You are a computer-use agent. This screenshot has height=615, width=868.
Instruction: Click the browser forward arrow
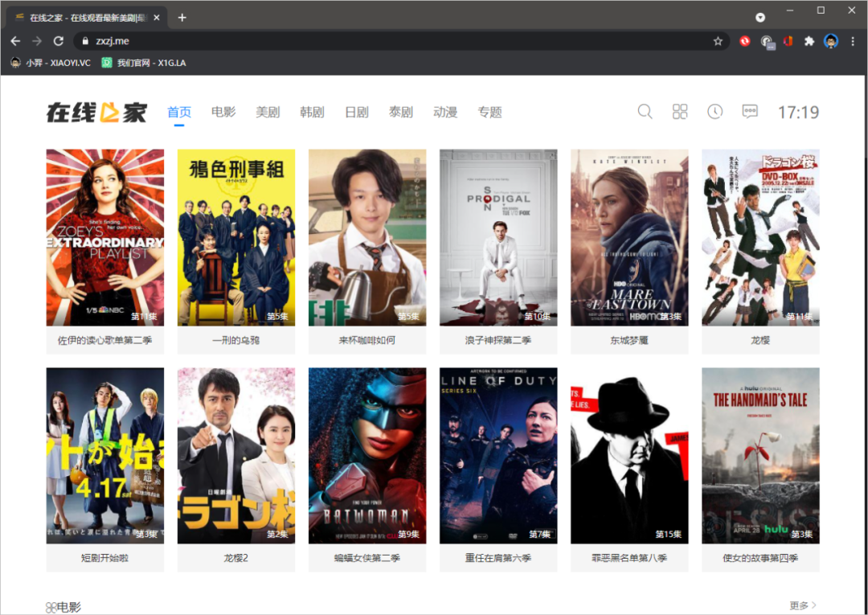tap(37, 41)
